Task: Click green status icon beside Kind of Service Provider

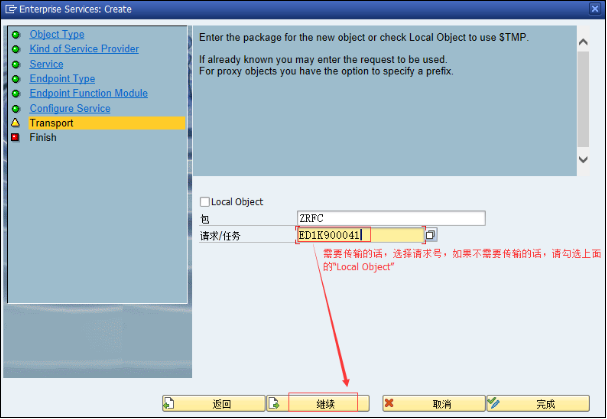Action: (16, 49)
